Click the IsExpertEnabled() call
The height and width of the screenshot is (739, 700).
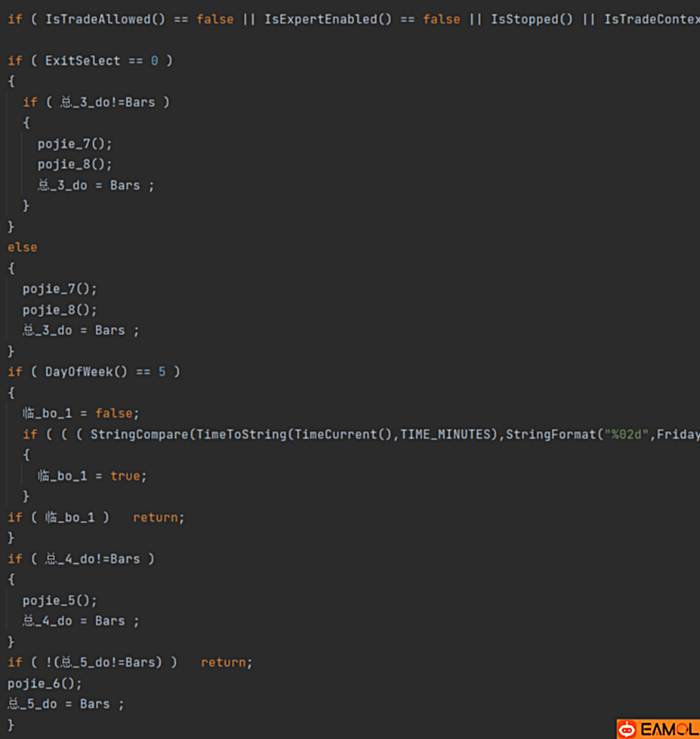(x=328, y=20)
